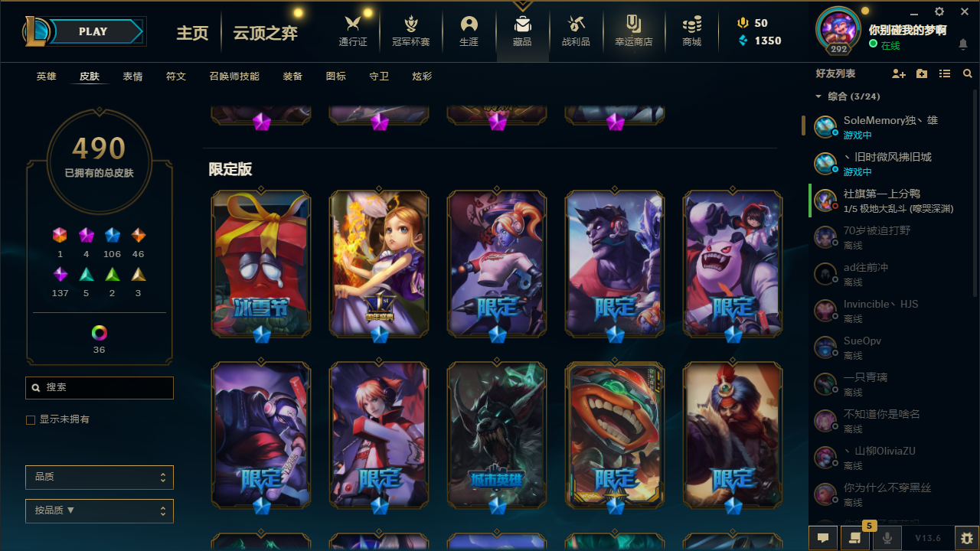The width and height of the screenshot is (980, 551).
Task: Switch to the 英雄 tab
Action: coord(47,77)
